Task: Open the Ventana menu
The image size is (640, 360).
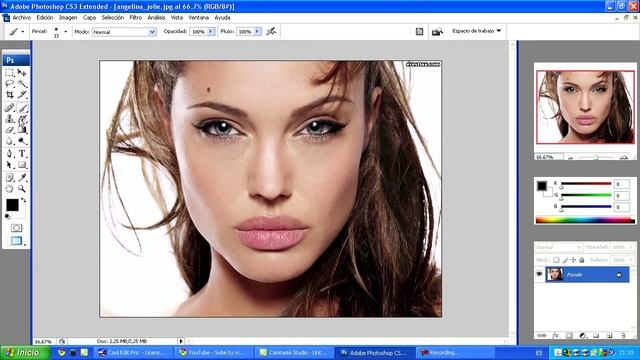Action: point(199,18)
